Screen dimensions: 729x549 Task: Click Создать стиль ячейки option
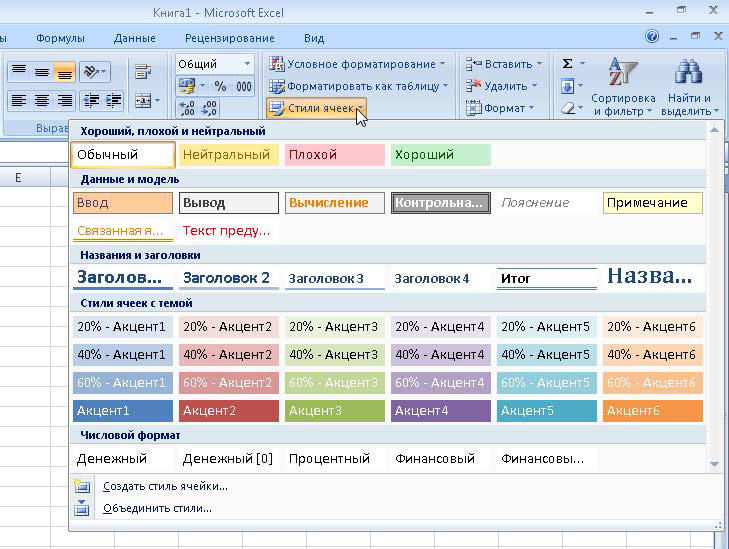click(165, 486)
